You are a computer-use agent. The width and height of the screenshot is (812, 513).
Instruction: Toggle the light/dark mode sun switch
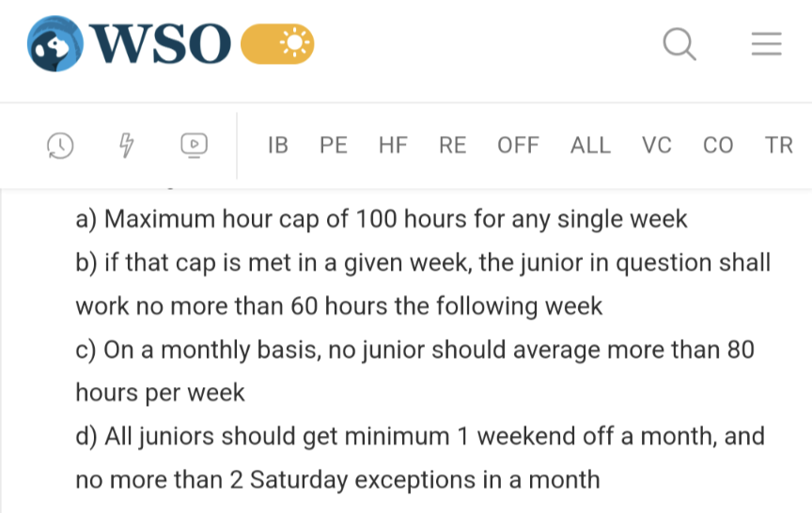tap(277, 43)
